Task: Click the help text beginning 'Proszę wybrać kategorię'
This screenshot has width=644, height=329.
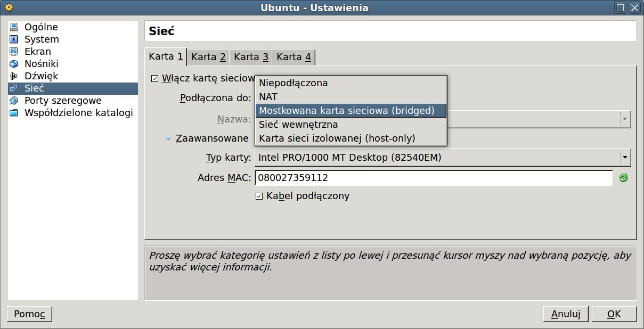Action: coord(390,261)
